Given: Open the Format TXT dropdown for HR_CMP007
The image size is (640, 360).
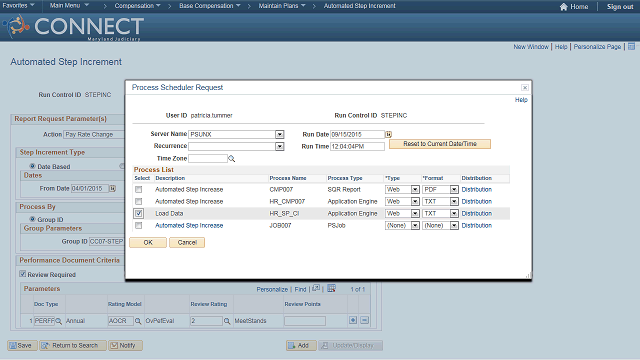Looking at the screenshot, I should [454, 202].
